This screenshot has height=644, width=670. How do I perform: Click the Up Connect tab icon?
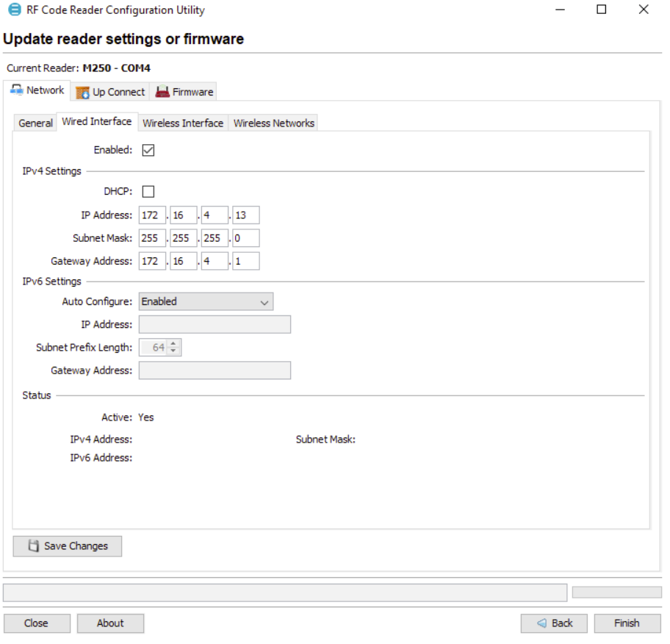[82, 93]
